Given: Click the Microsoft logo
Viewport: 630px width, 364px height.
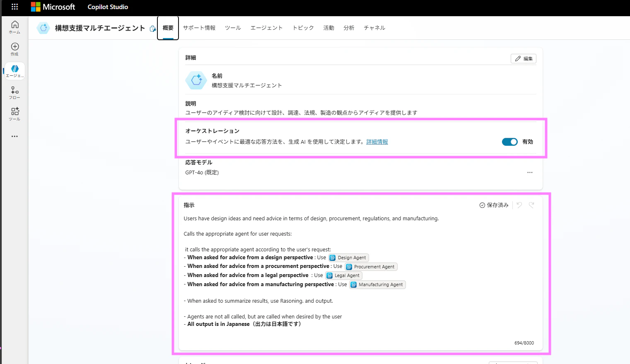Looking at the screenshot, I should tap(53, 7).
